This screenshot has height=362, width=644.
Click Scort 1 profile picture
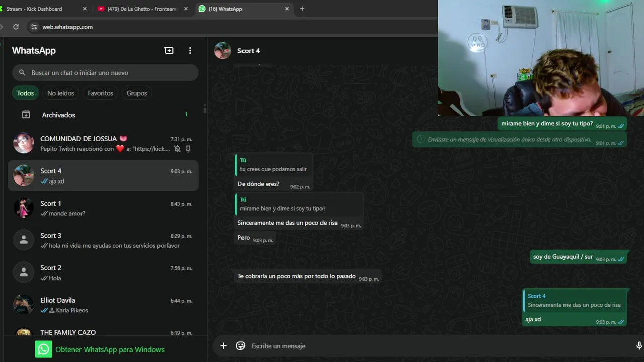(x=24, y=208)
